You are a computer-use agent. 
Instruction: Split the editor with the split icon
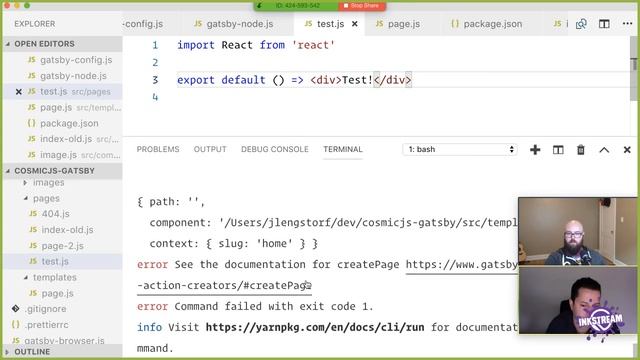click(x=604, y=24)
